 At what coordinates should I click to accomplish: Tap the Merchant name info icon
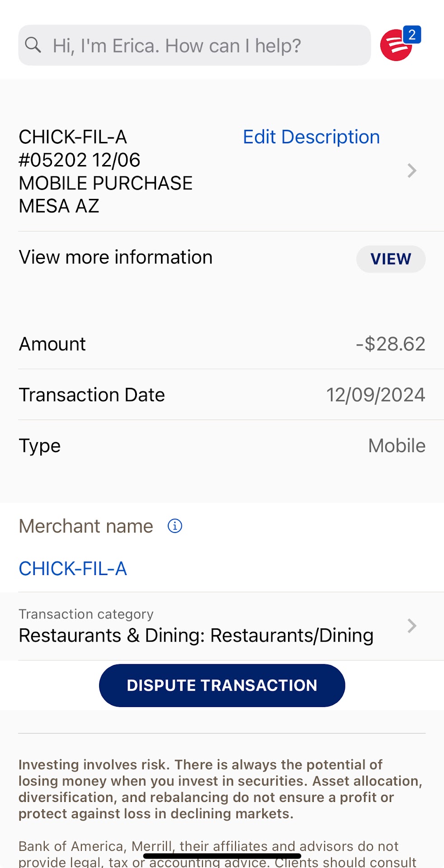click(x=175, y=526)
